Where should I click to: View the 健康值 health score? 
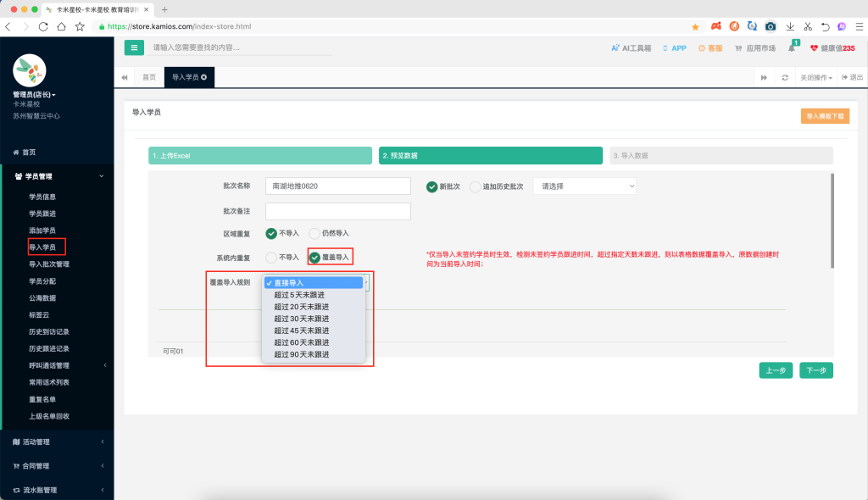[x=832, y=48]
